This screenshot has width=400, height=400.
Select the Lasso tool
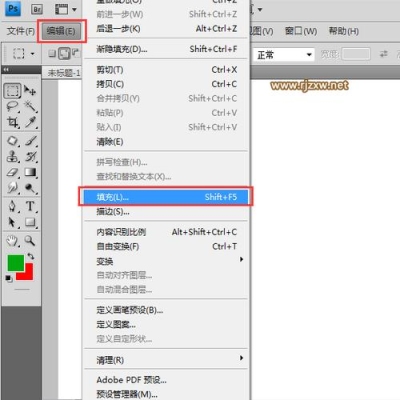[13, 107]
